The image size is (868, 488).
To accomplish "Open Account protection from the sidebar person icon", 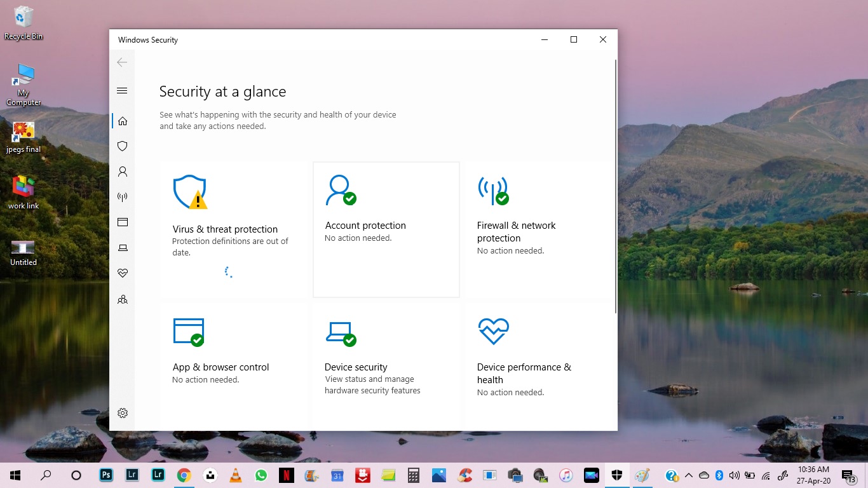I will (123, 172).
